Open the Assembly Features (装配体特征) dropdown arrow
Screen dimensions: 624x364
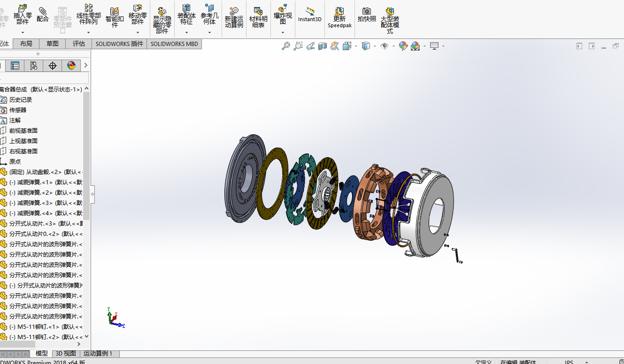186,33
